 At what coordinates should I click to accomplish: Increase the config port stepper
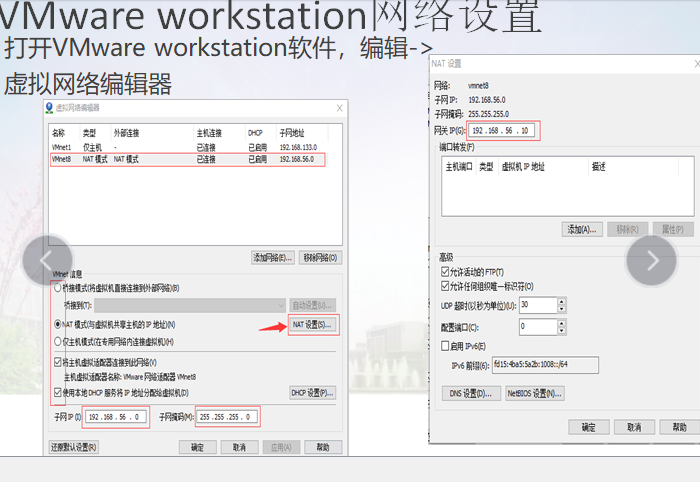pos(562,323)
